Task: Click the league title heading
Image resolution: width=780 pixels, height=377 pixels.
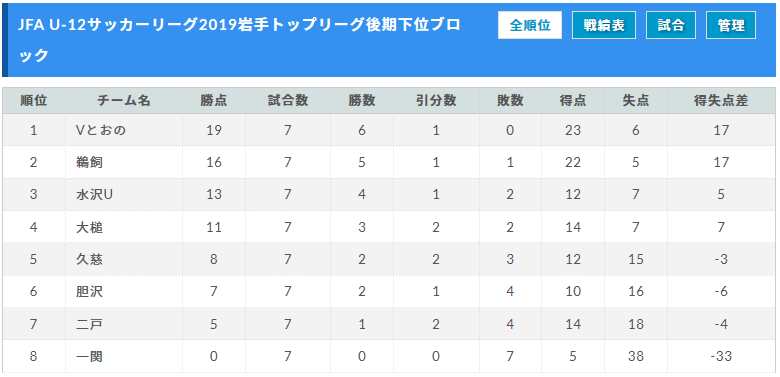Action: (x=239, y=40)
